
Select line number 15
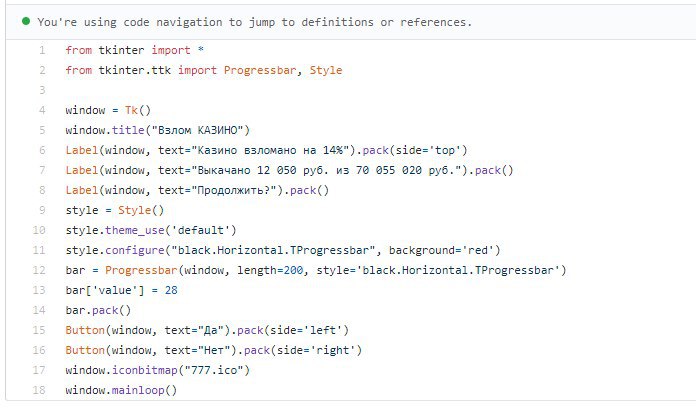pyautogui.click(x=39, y=330)
